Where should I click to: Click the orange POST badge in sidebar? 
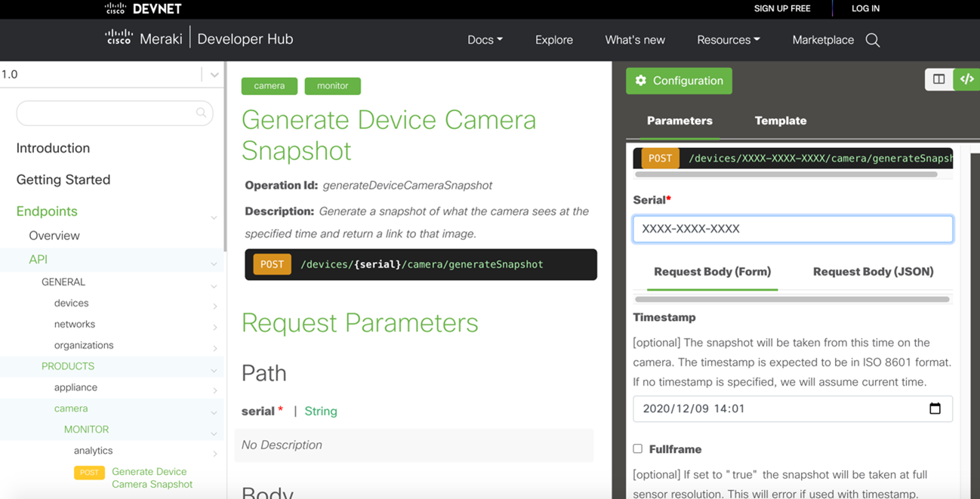pyautogui.click(x=89, y=473)
